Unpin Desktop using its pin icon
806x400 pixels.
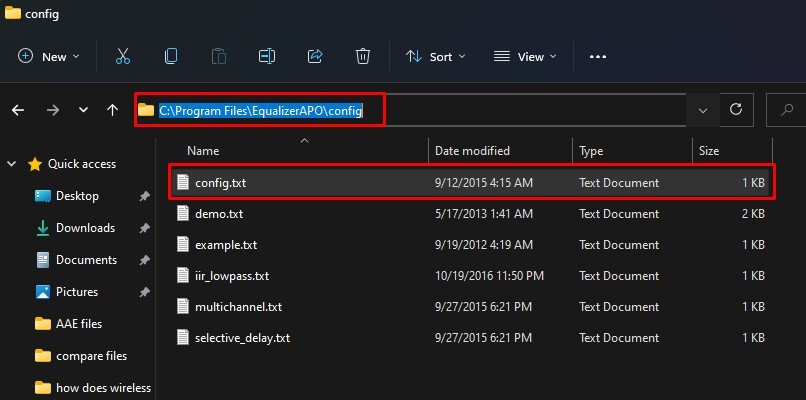pyautogui.click(x=145, y=196)
